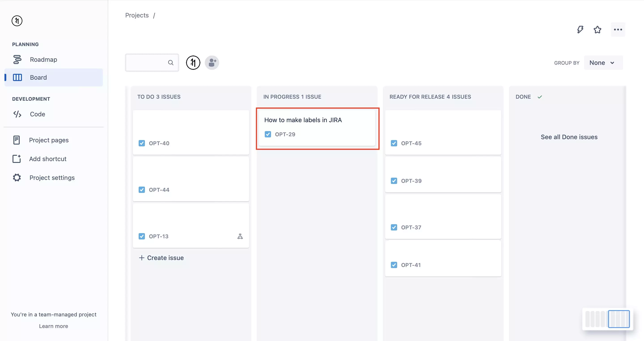Open See all Done issues
This screenshot has width=644, height=341.
tap(569, 137)
